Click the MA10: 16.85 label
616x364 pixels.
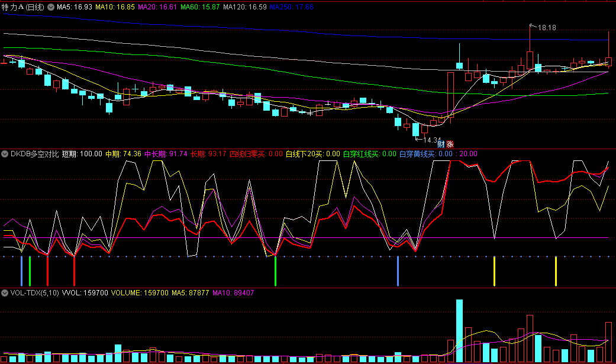[x=115, y=7]
